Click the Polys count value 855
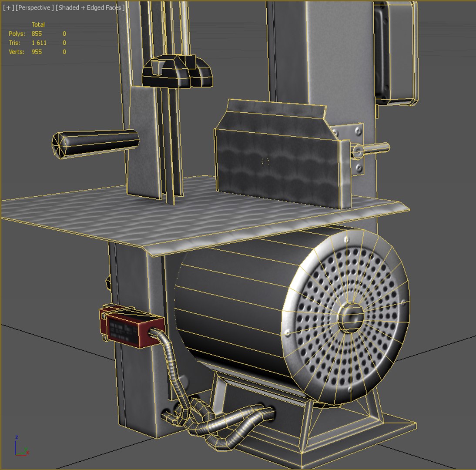The width and height of the screenshot is (476, 470). [x=37, y=34]
